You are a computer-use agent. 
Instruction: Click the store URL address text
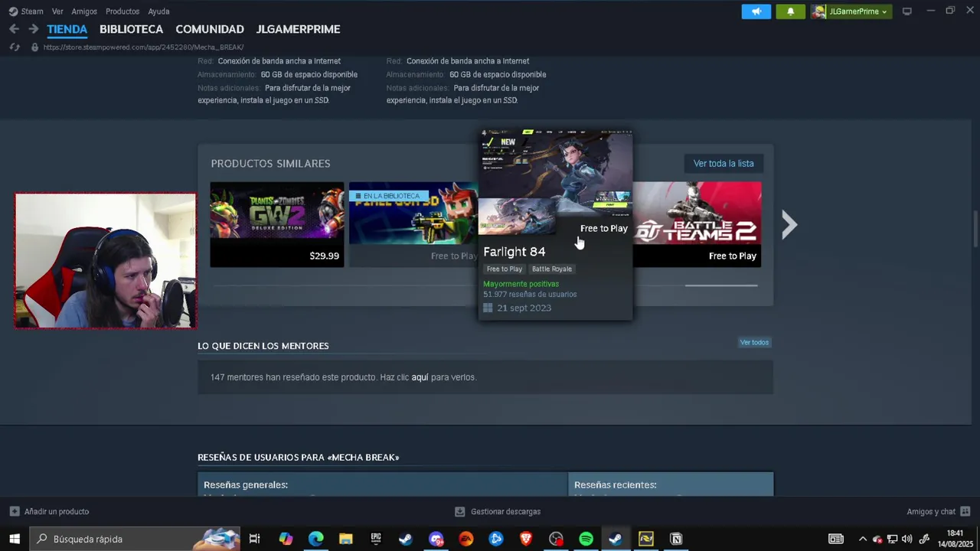pyautogui.click(x=143, y=47)
